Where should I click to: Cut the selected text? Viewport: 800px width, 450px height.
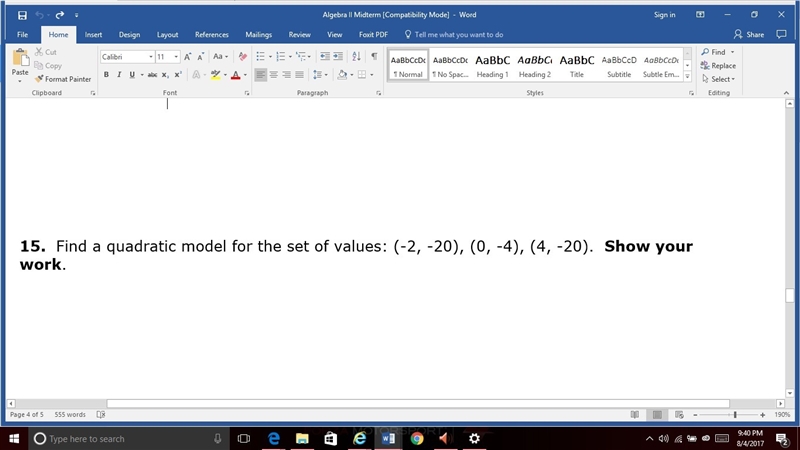pos(46,52)
